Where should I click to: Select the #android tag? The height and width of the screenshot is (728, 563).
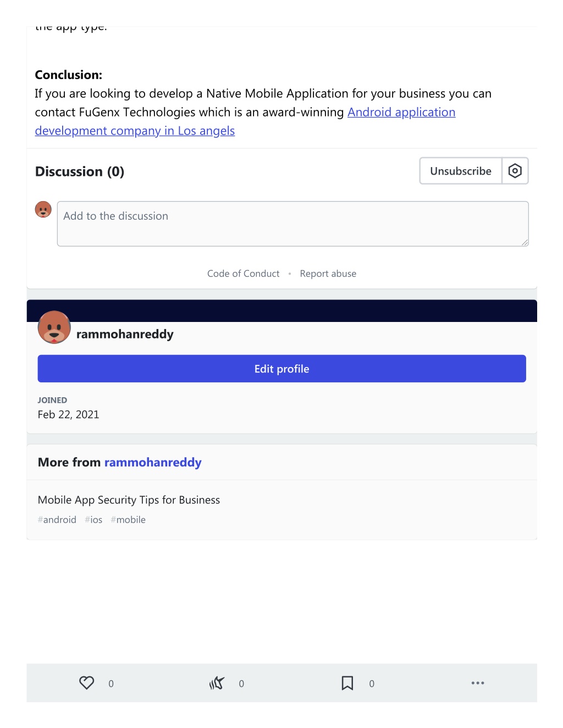57,520
